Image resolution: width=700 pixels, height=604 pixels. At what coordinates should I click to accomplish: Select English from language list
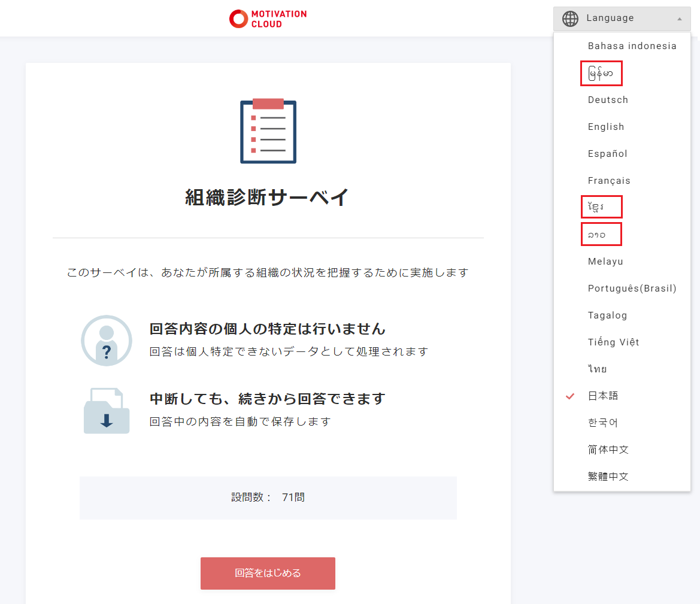606,127
